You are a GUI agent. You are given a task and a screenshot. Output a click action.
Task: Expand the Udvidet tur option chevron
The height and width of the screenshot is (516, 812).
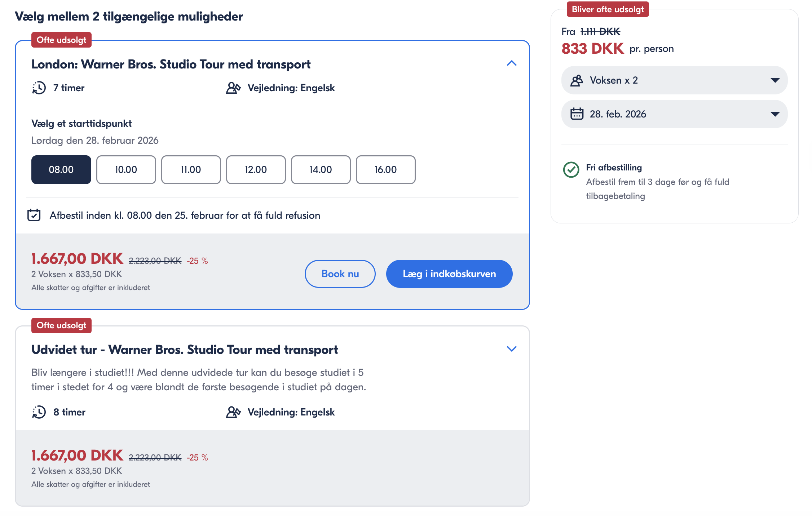click(x=512, y=349)
